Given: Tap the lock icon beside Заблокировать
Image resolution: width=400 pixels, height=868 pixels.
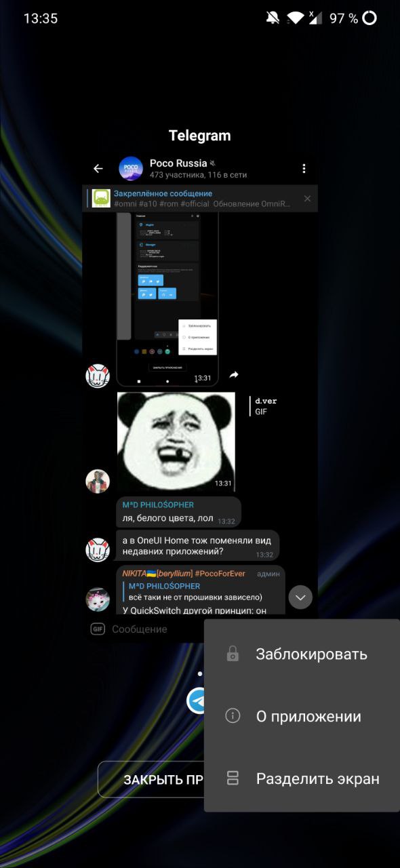Looking at the screenshot, I should tap(233, 654).
